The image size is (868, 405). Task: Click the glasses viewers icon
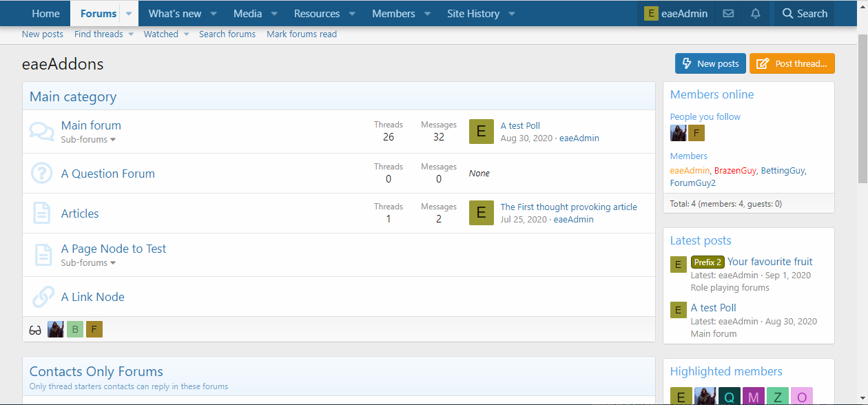coord(35,330)
